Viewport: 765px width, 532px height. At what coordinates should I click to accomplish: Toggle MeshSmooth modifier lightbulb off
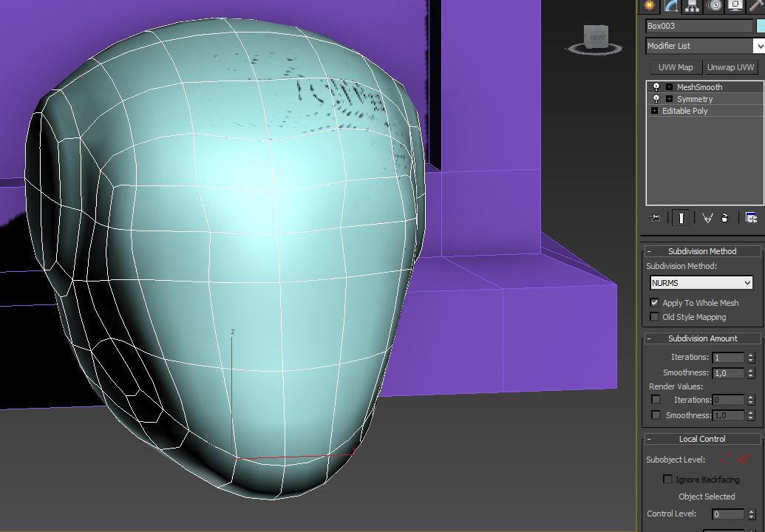coord(656,87)
